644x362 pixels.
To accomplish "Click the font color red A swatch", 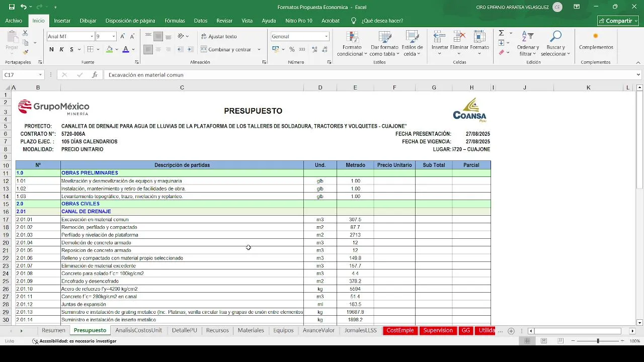I will (x=126, y=49).
